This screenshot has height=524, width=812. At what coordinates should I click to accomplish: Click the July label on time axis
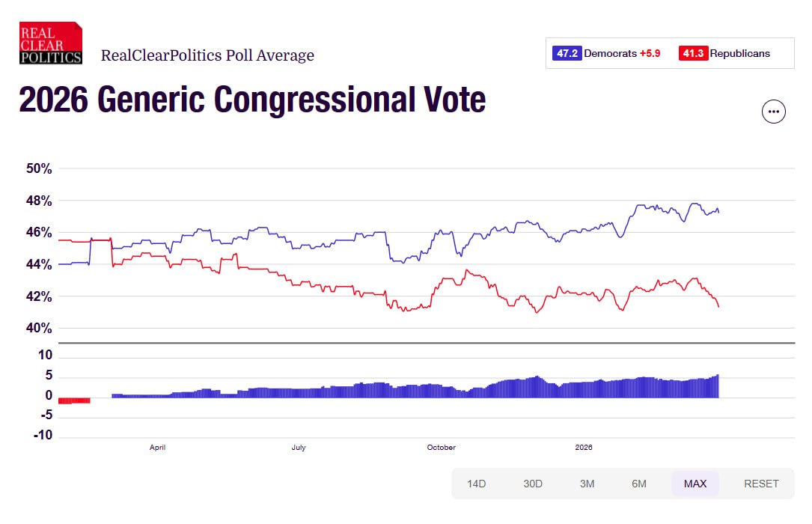pyautogui.click(x=298, y=448)
